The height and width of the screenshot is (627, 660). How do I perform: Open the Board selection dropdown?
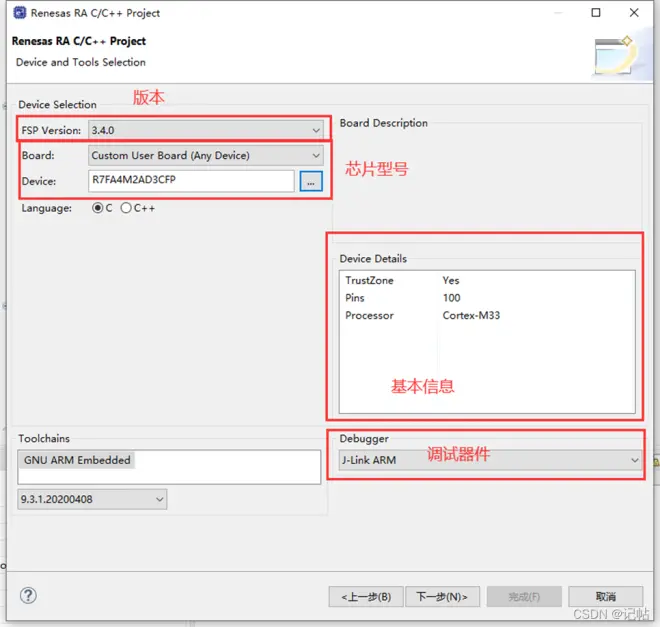pos(206,156)
